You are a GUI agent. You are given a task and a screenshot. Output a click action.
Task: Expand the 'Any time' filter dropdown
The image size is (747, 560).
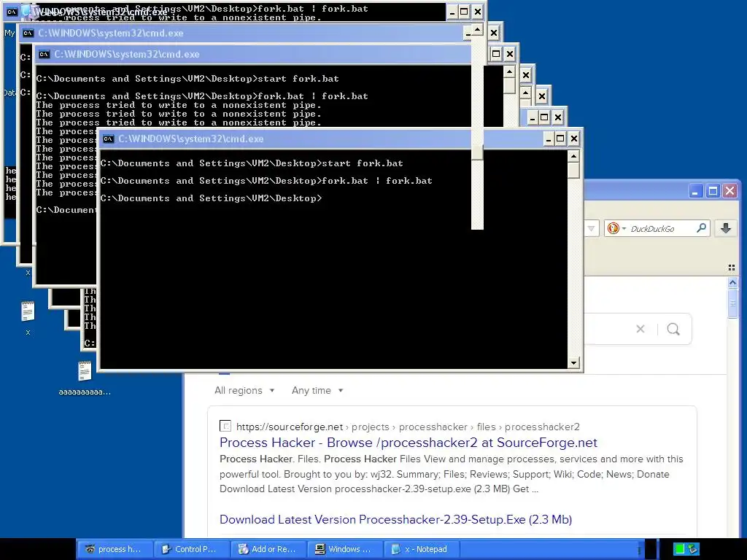[x=317, y=391]
